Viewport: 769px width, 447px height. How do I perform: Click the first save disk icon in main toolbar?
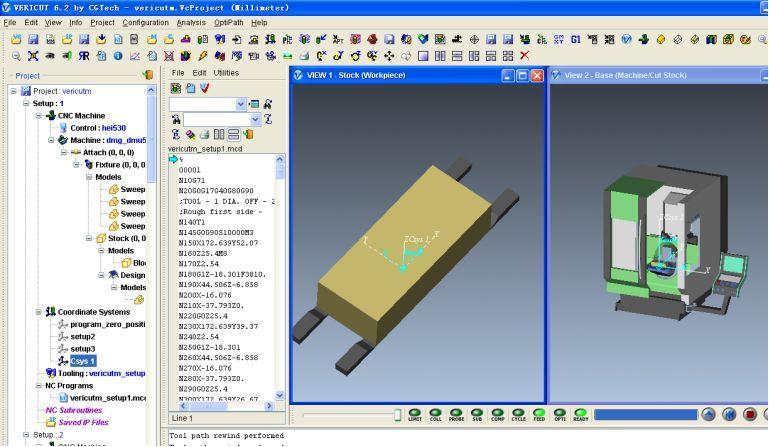point(33,39)
